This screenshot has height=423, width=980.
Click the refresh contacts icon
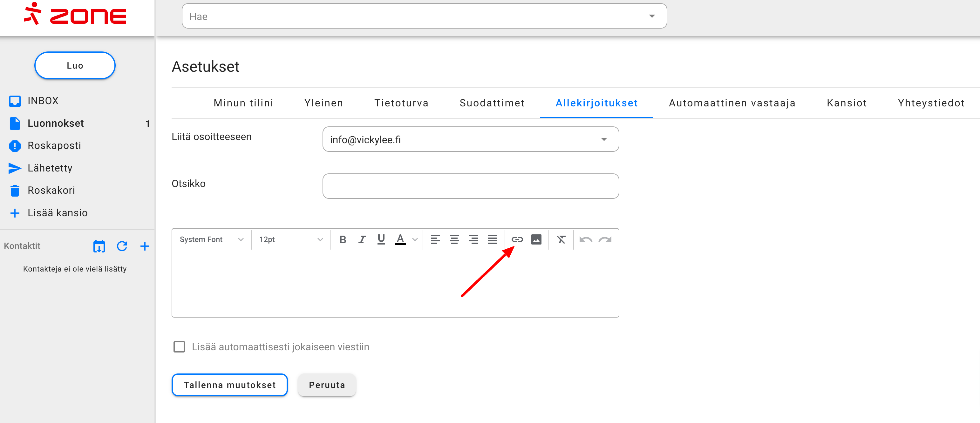point(122,246)
